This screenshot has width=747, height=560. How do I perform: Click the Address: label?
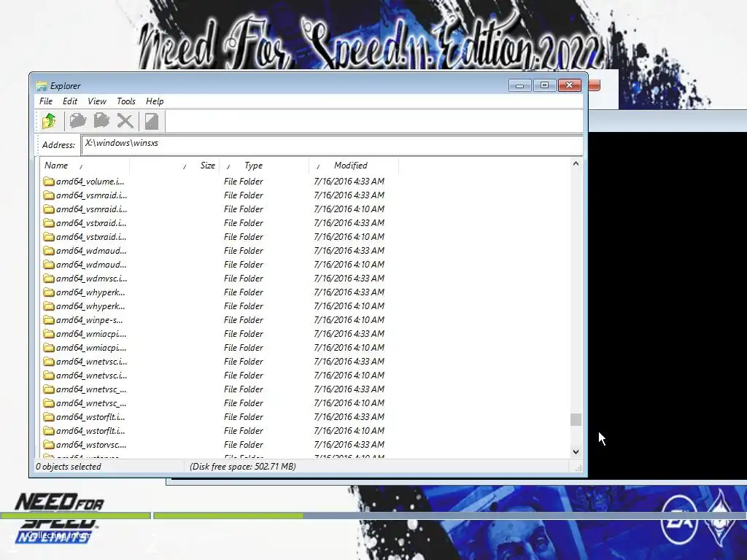coord(58,145)
